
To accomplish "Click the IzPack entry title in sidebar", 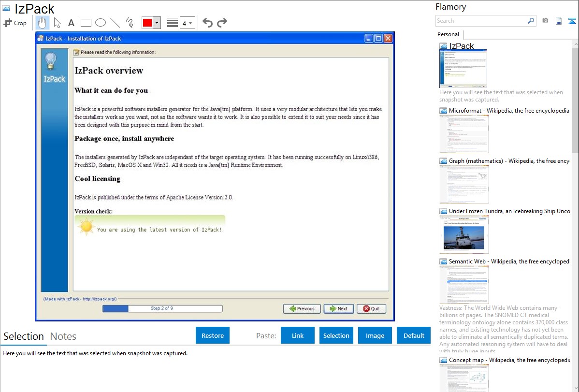I will (462, 46).
